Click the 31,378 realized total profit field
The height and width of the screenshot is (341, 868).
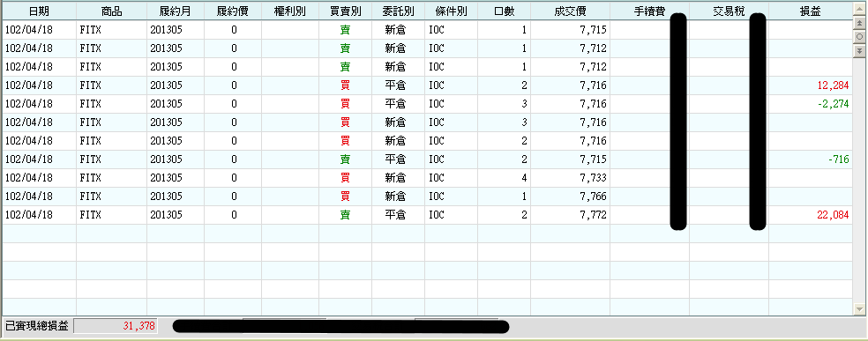[x=116, y=326]
